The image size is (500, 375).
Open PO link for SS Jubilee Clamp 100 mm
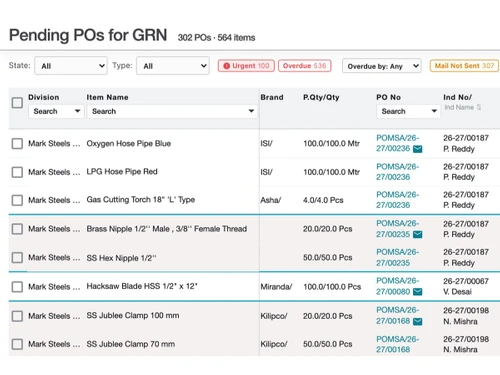(397, 316)
